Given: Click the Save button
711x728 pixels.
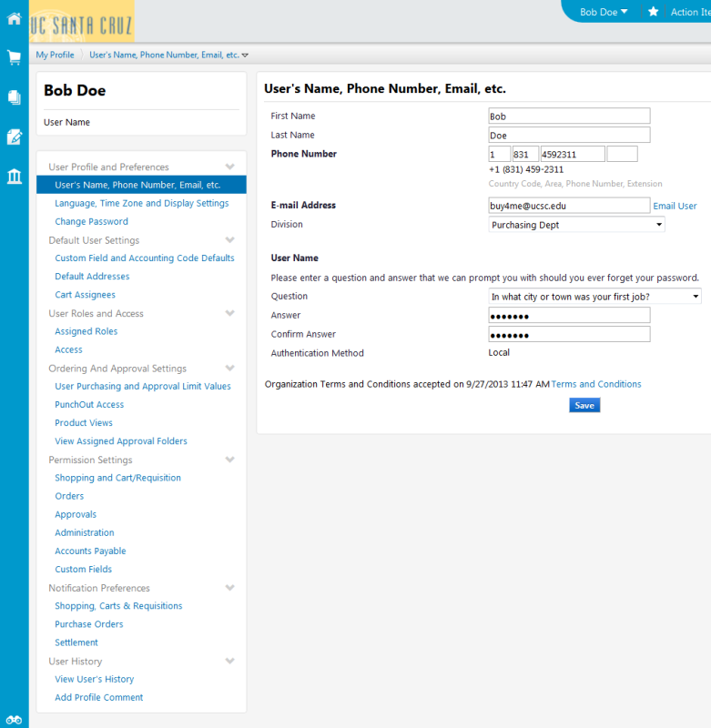Looking at the screenshot, I should click(x=584, y=406).
